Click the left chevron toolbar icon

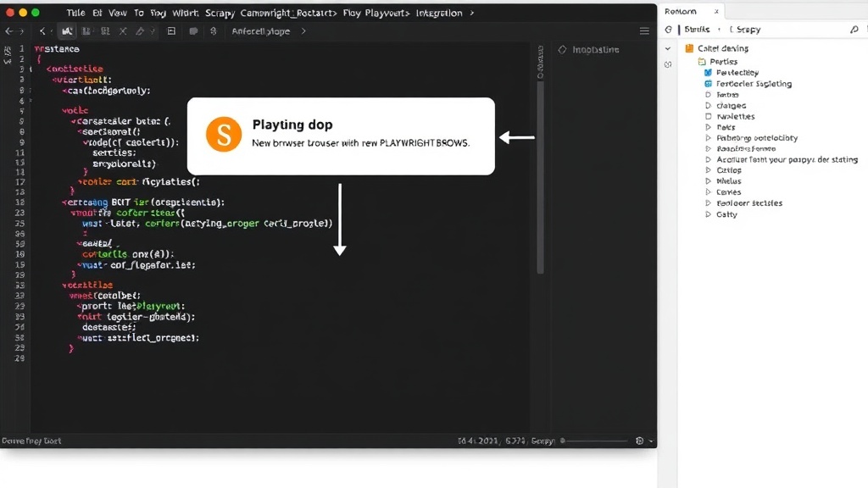point(42,31)
